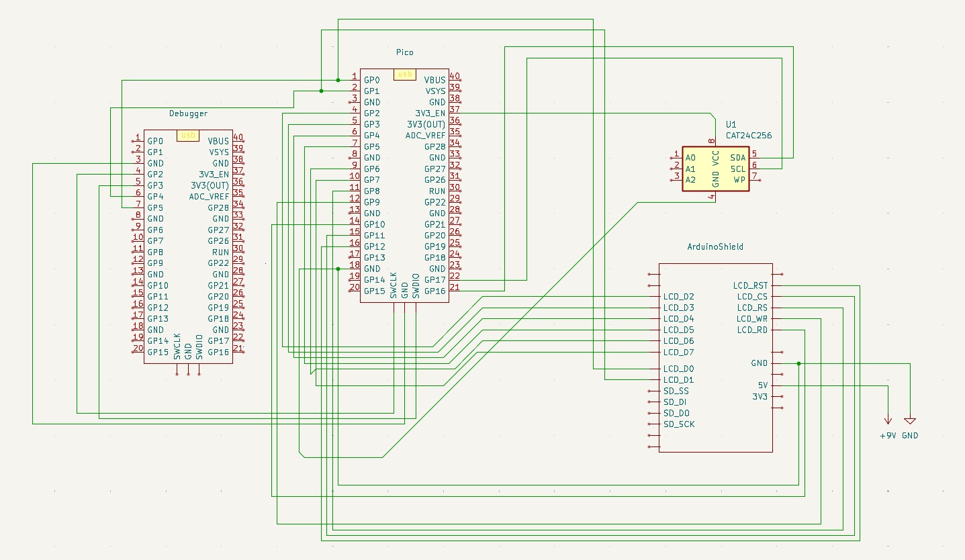
Task: Select the SCL pin of CAT24C256
Action: (738, 169)
